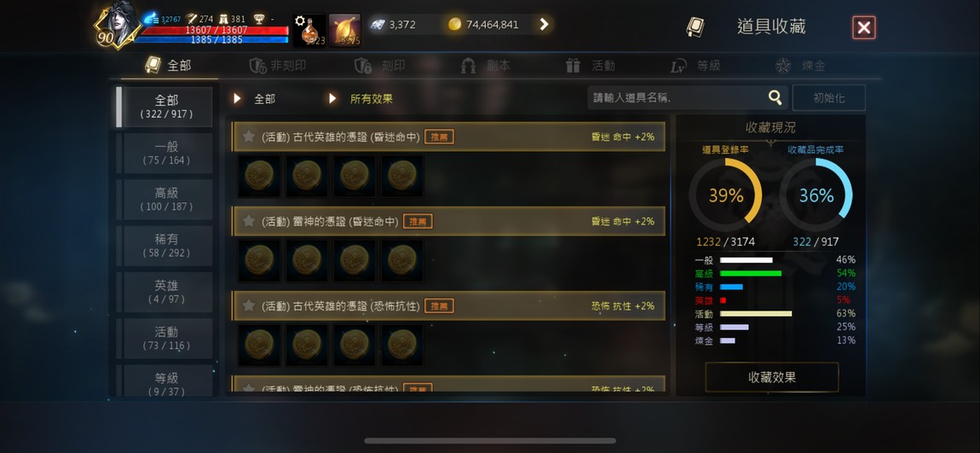
Task: Select the 稀有 (58/292) sidebar category
Action: (x=164, y=246)
